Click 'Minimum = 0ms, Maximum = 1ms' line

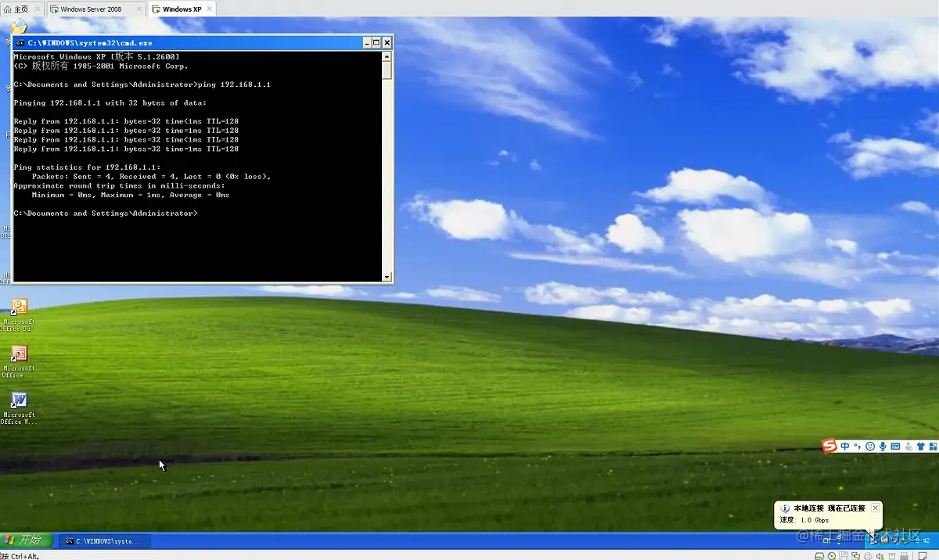point(130,195)
